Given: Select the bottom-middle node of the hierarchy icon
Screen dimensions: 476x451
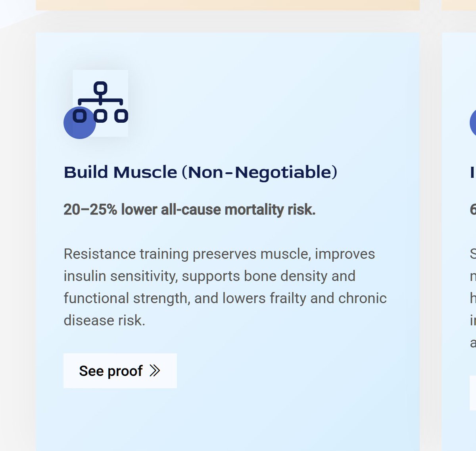Looking at the screenshot, I should pos(100,116).
